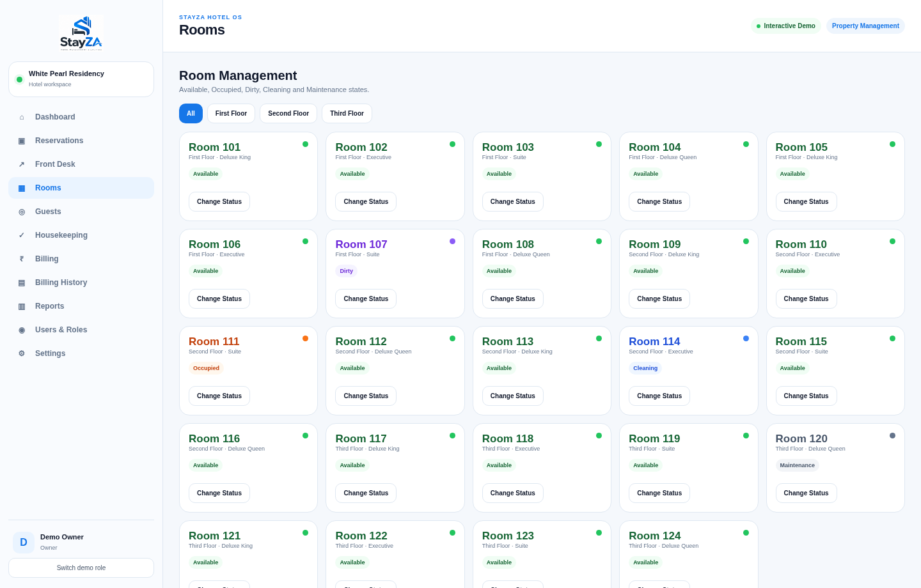Select the Third Floor filter
The height and width of the screenshot is (588, 921).
point(347,113)
